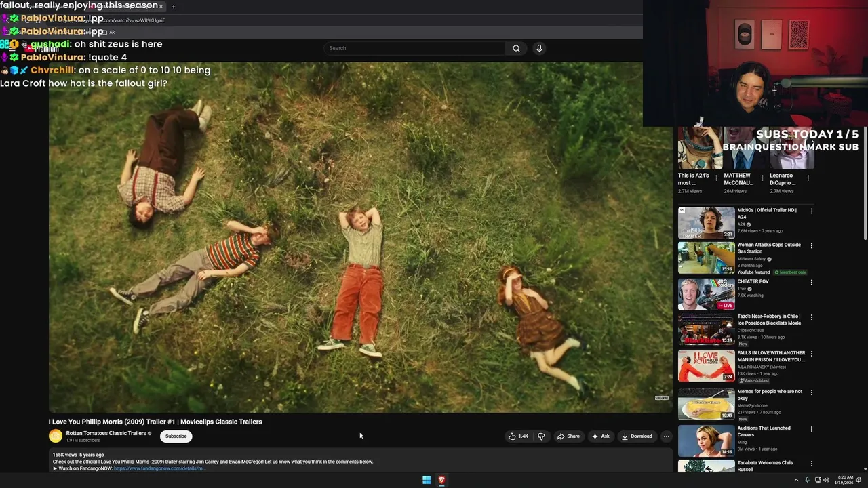Open options for This is A24's most short
The width and height of the screenshot is (868, 488).
tap(716, 178)
